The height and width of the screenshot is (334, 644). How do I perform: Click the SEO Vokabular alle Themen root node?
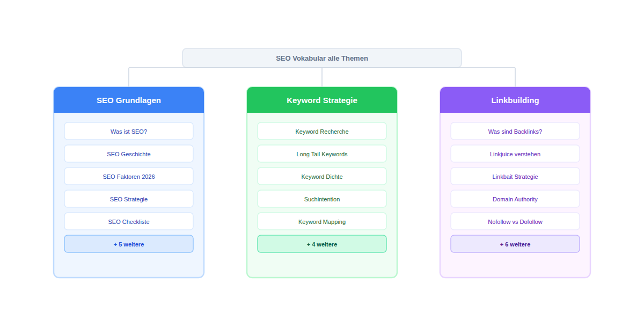pos(322,58)
